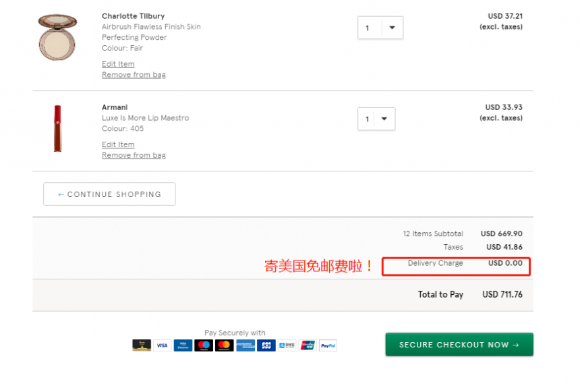Click the Visa Electron payment icon

tap(183, 345)
